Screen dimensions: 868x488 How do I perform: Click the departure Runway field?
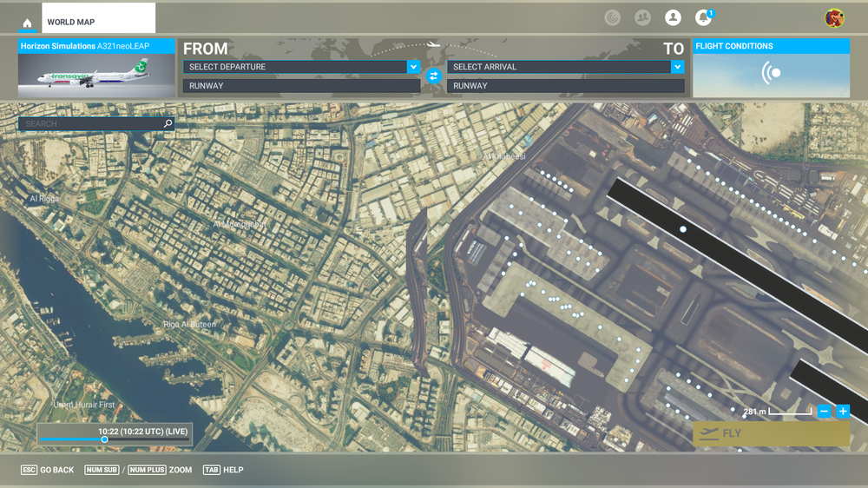pyautogui.click(x=301, y=86)
